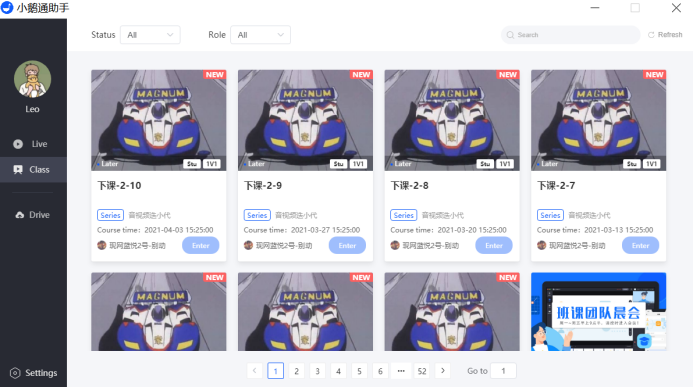Go to page 6

[x=380, y=371]
